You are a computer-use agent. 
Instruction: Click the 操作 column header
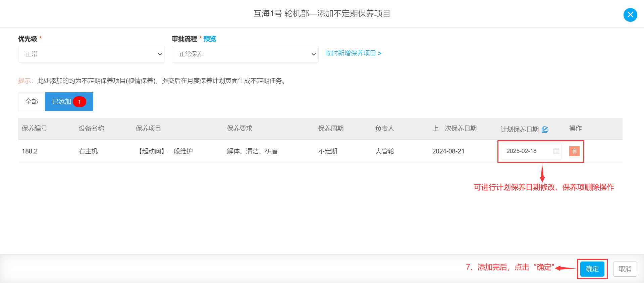click(576, 129)
